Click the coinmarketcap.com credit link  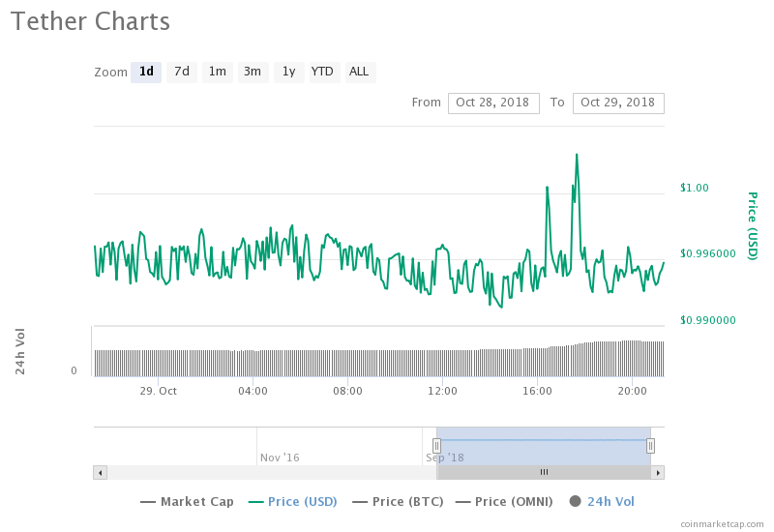(x=722, y=524)
